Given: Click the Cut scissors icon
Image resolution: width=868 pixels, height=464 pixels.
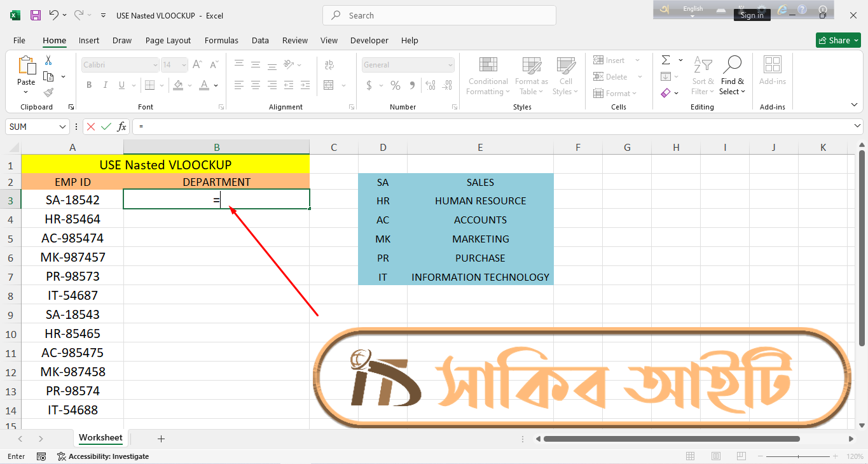Looking at the screenshot, I should (x=48, y=60).
